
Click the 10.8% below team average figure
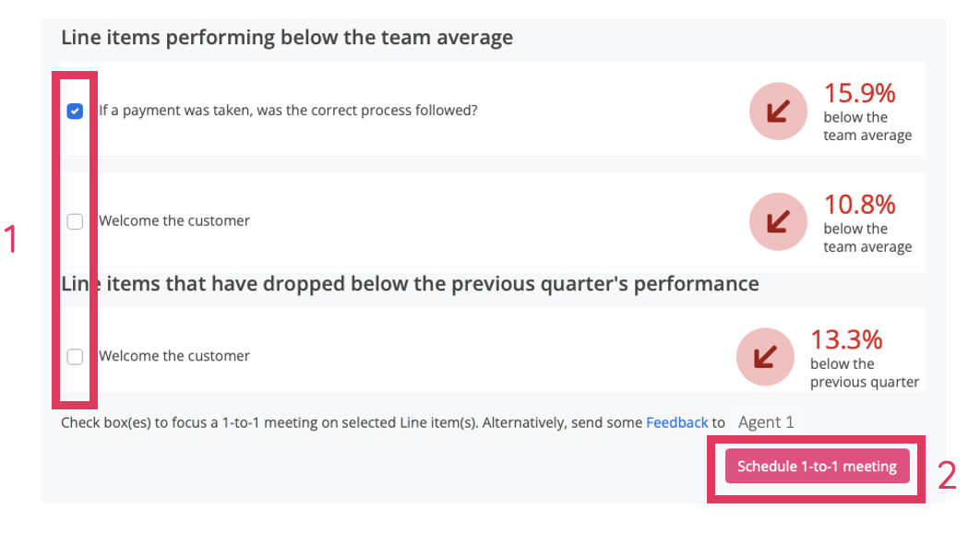(x=859, y=204)
